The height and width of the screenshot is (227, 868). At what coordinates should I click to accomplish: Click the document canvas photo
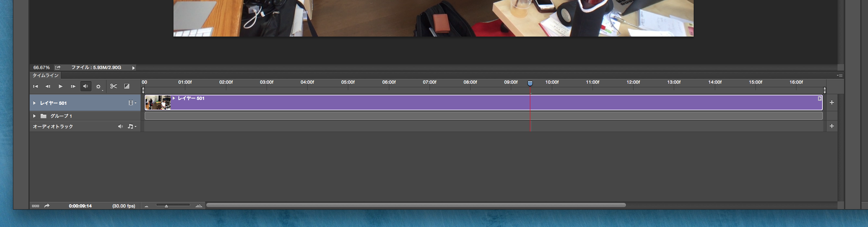[433, 18]
